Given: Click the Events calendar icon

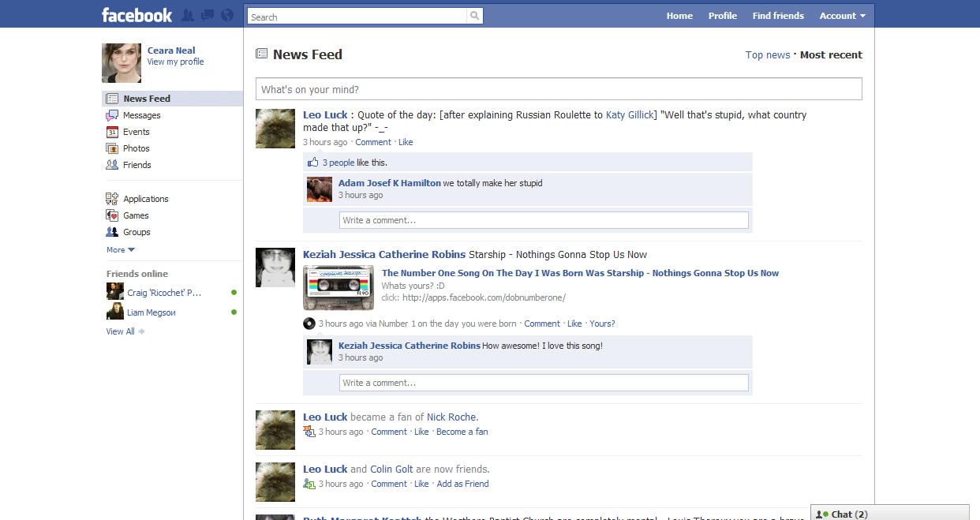Looking at the screenshot, I should [x=112, y=132].
